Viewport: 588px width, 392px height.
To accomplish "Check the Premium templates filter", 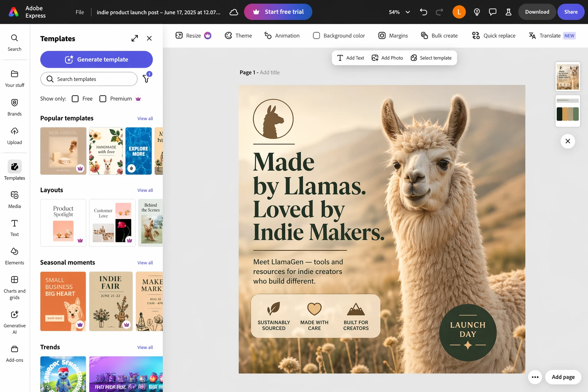I will (103, 99).
